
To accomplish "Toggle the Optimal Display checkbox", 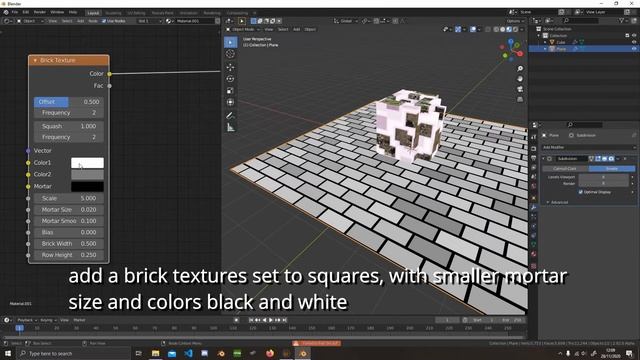I will [580, 192].
